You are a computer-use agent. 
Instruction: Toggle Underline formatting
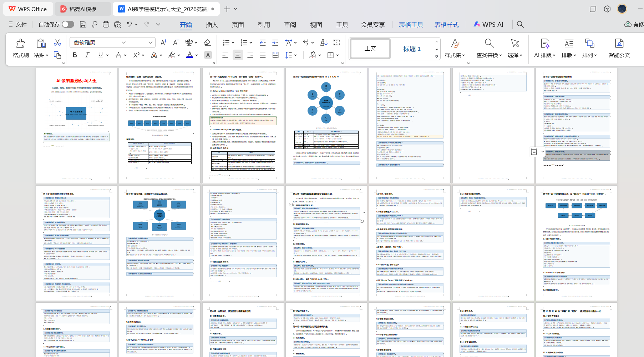[x=101, y=55]
